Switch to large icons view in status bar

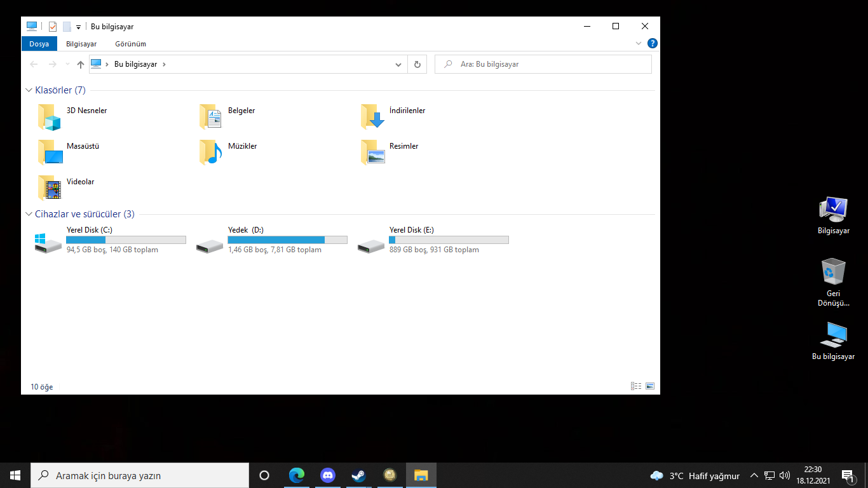tap(650, 386)
